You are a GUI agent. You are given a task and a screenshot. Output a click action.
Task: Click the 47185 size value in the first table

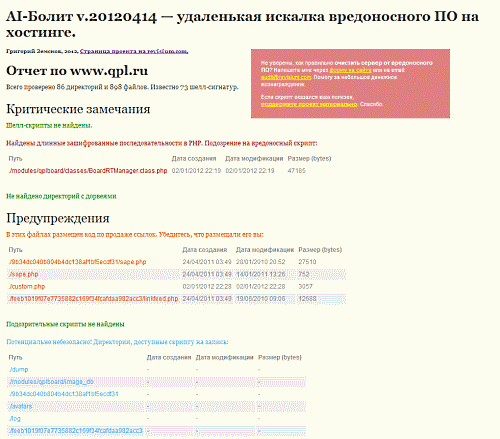click(296, 171)
